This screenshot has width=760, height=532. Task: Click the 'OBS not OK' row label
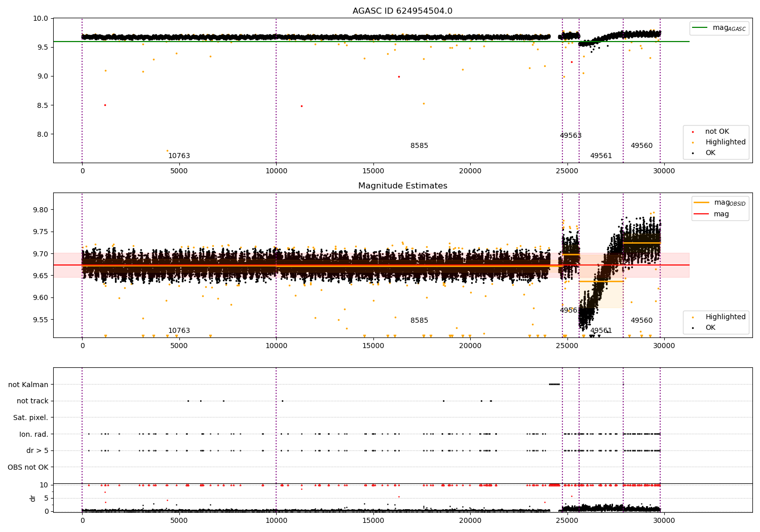[28, 467]
